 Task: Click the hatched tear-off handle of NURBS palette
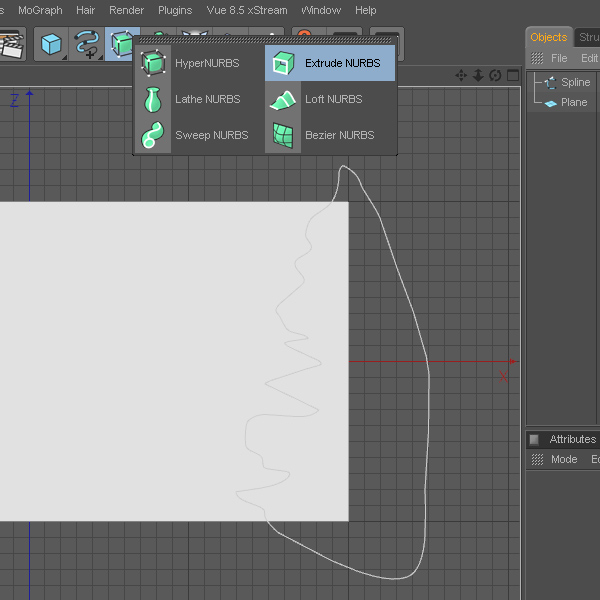coord(265,40)
